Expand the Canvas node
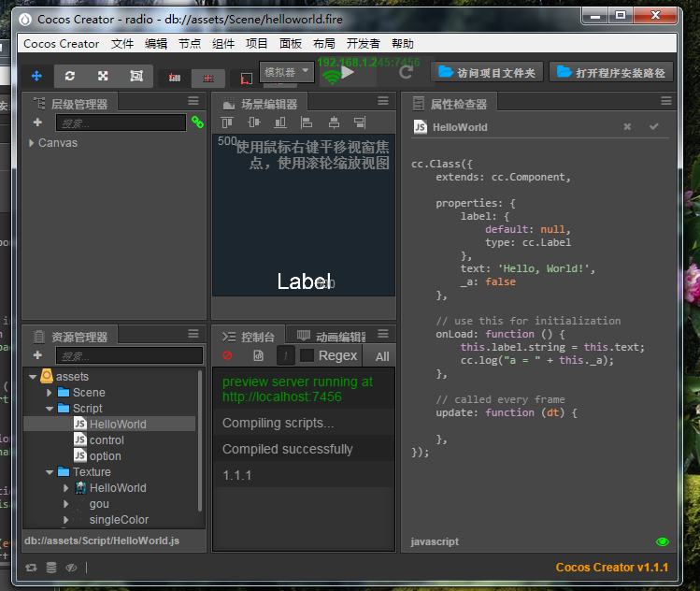Viewport: 700px width, 591px height. [x=31, y=143]
